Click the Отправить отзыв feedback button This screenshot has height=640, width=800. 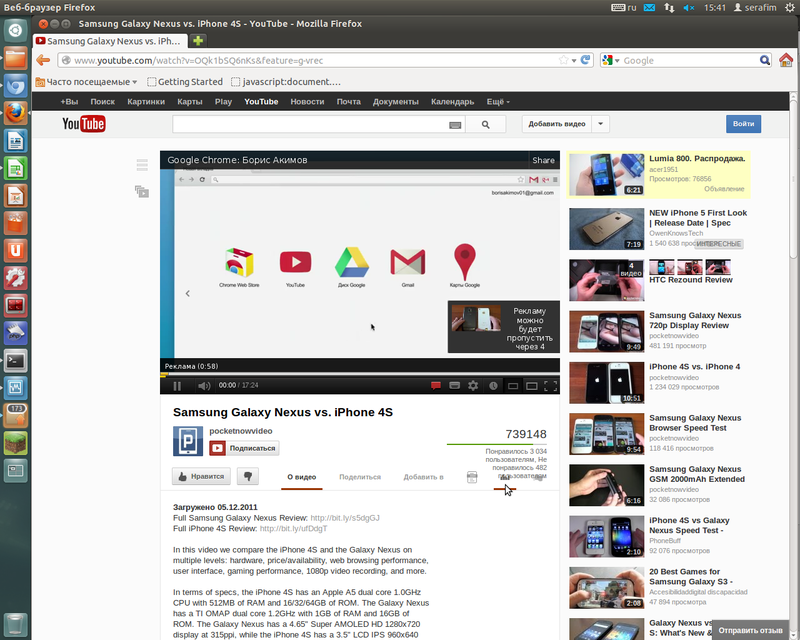pyautogui.click(x=750, y=630)
